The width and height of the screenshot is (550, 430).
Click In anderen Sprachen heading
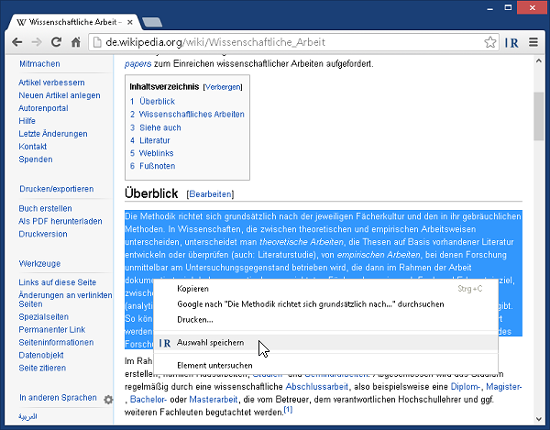(x=58, y=398)
